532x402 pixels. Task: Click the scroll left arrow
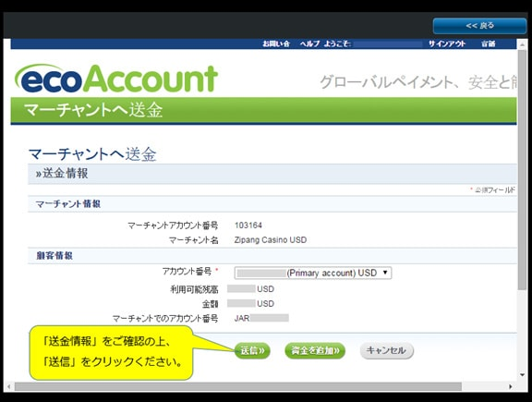tap(8, 386)
